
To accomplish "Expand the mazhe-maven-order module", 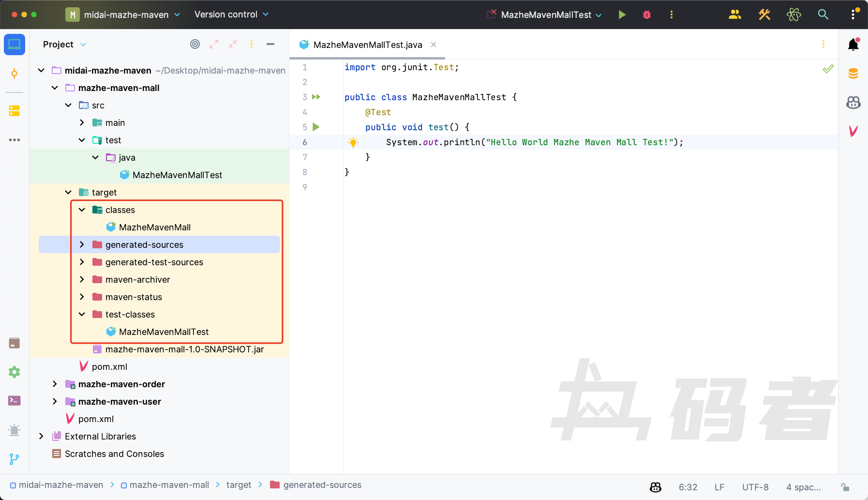I will tap(55, 384).
